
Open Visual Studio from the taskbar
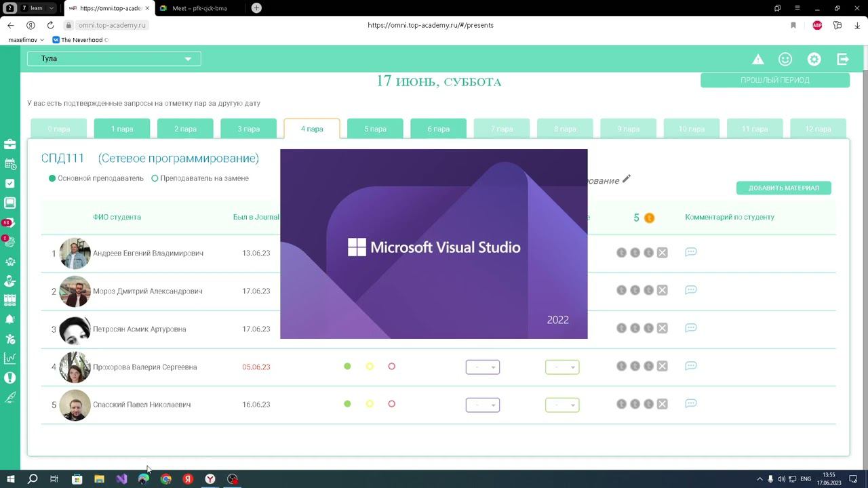[121, 479]
